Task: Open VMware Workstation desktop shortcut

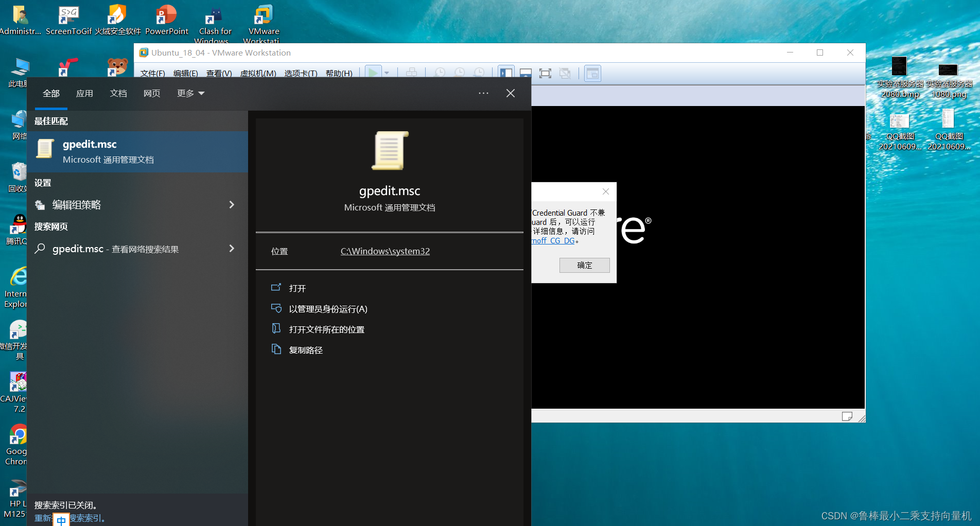Action: [x=264, y=24]
